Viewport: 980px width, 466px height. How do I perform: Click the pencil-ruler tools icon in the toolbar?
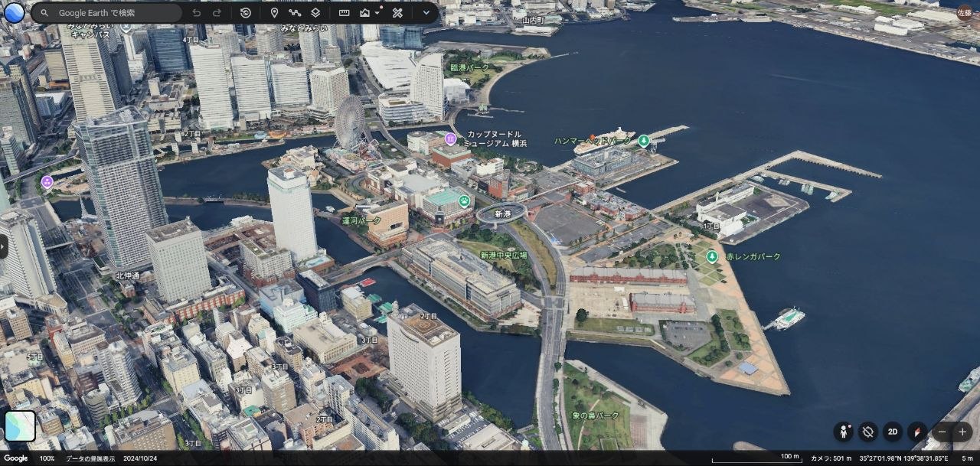click(397, 13)
